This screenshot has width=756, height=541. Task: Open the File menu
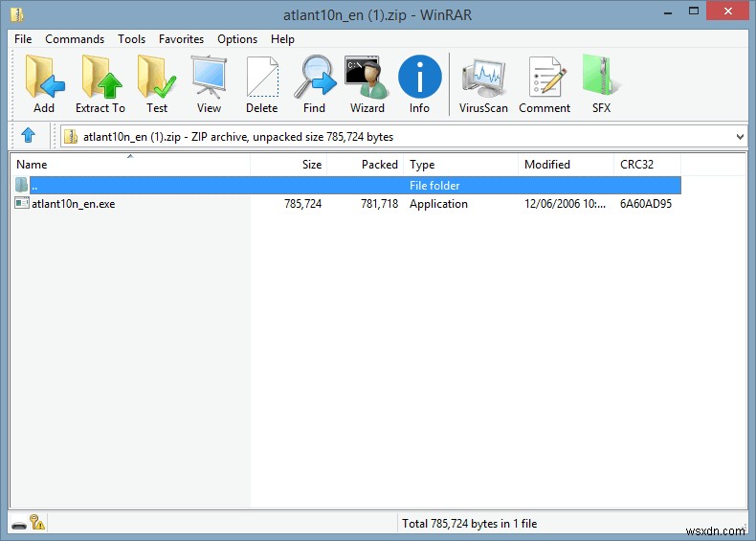(23, 39)
